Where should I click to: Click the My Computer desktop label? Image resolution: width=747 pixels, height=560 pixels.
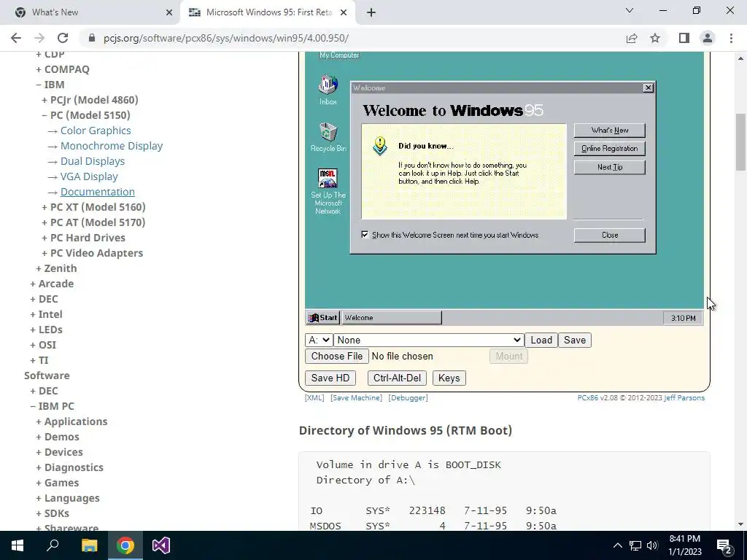click(339, 55)
